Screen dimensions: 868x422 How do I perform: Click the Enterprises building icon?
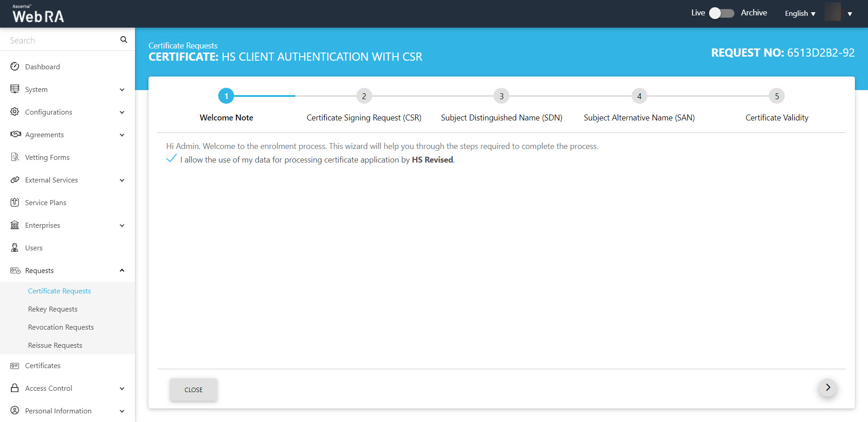(15, 225)
